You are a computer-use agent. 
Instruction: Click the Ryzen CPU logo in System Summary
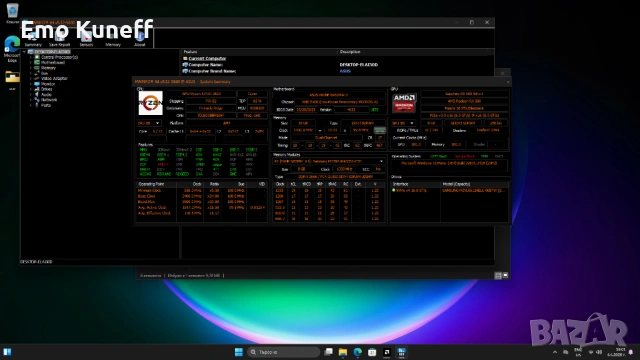point(150,103)
